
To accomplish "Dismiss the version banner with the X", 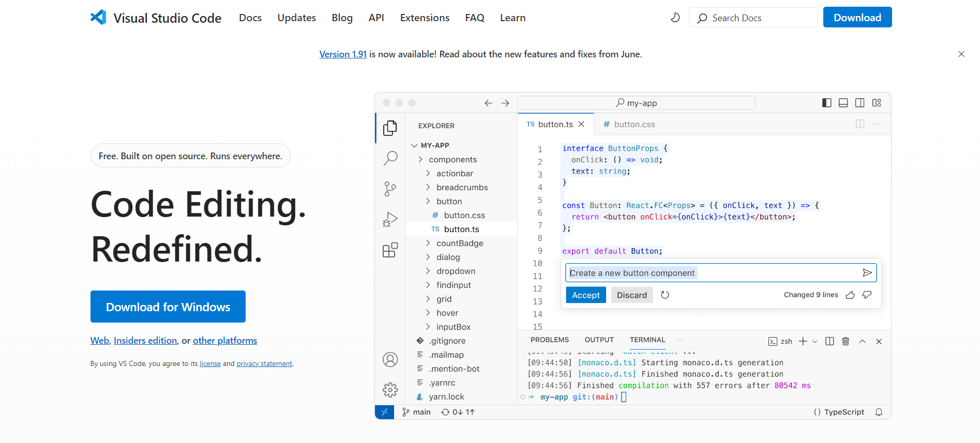I will pos(961,54).
